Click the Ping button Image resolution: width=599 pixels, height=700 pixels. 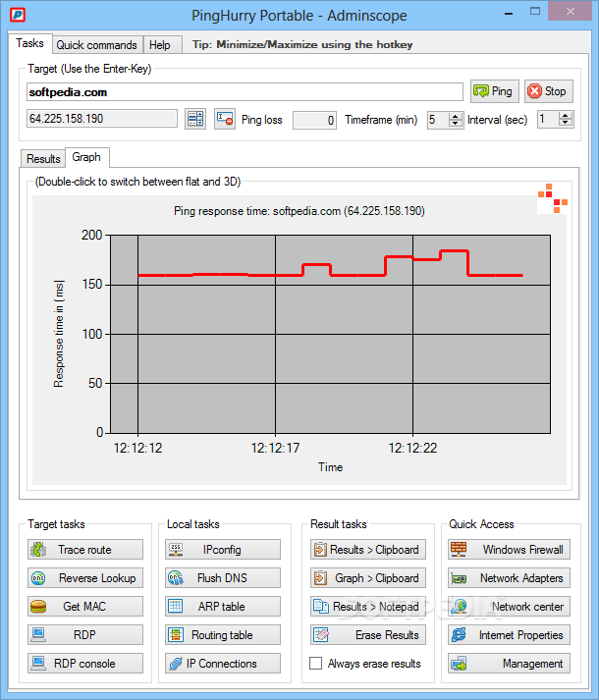(x=495, y=91)
